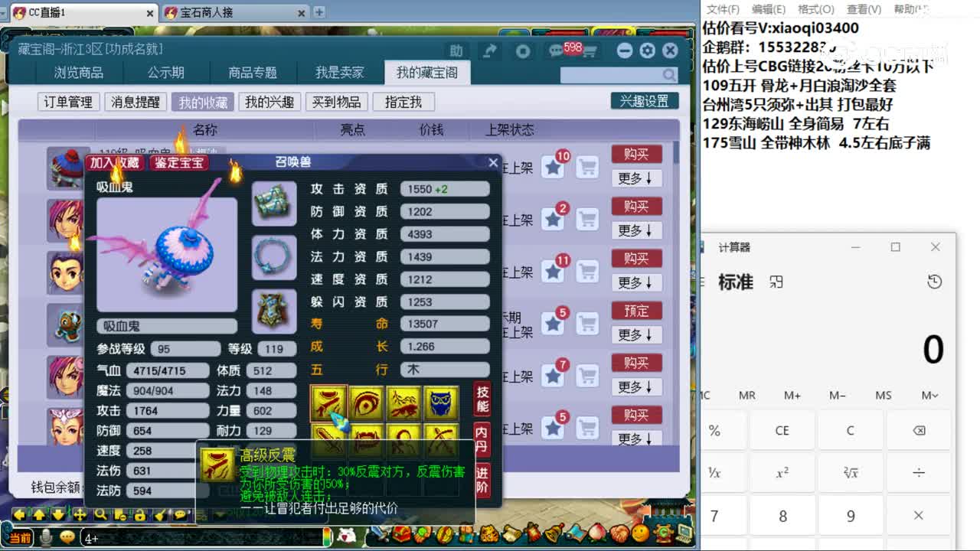Click favorite star with badge 11
Image resolution: width=980 pixels, height=551 pixels.
pyautogui.click(x=553, y=271)
